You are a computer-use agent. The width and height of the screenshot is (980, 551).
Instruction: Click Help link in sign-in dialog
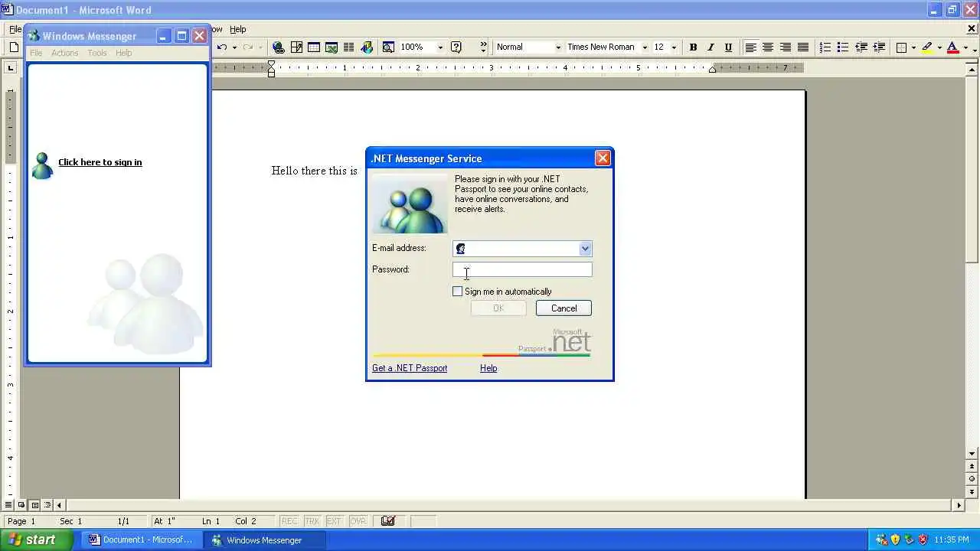click(488, 368)
